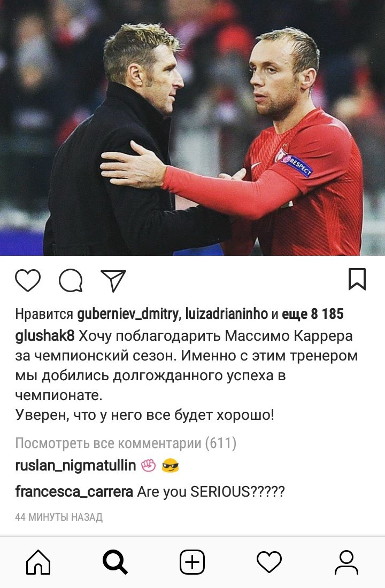Tap the 44 minutes ago timestamp
Screen dimensions: 385x588
(59, 517)
